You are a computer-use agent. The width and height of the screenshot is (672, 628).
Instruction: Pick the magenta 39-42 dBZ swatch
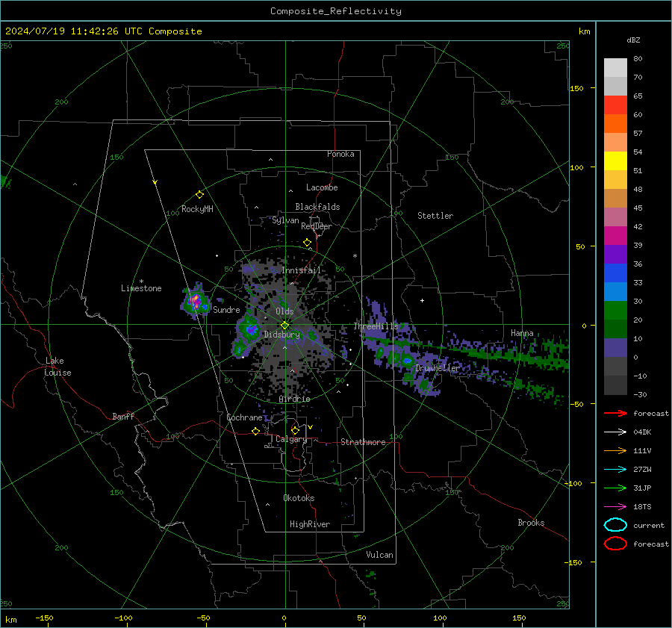pyautogui.click(x=615, y=235)
